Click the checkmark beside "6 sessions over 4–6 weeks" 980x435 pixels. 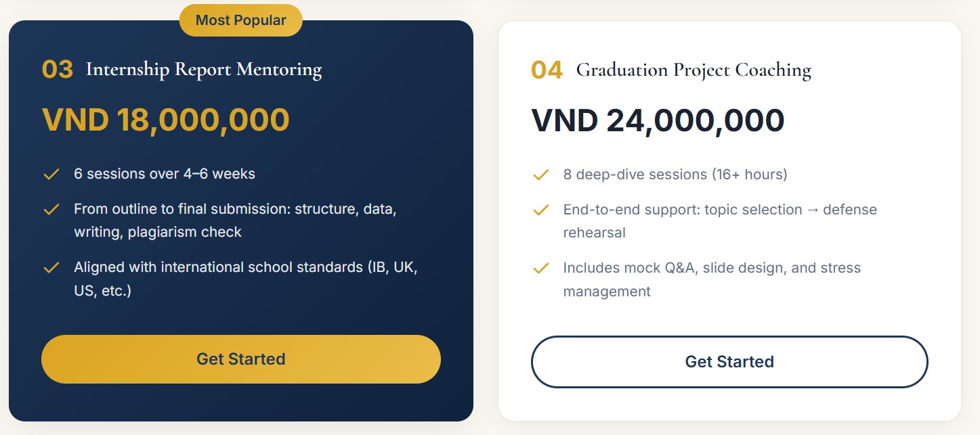(x=51, y=175)
